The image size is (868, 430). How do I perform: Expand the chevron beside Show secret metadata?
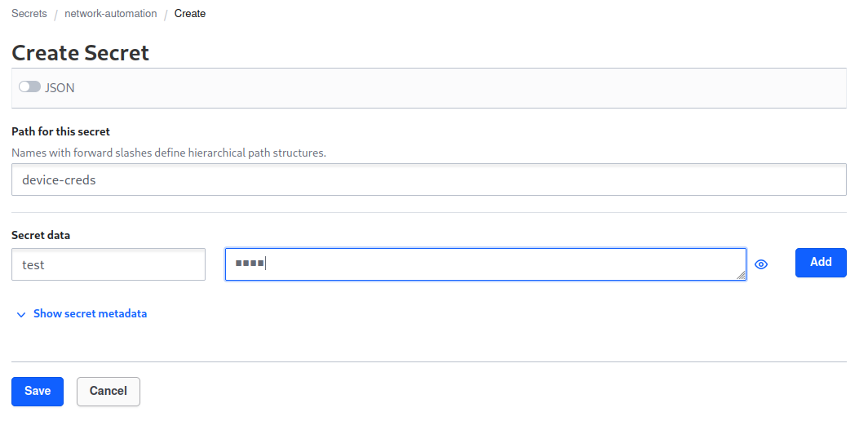[21, 314]
